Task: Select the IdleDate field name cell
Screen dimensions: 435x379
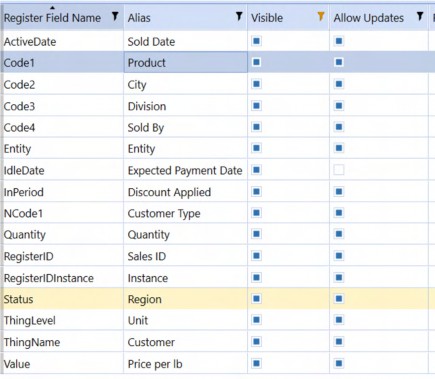Action: click(63, 170)
